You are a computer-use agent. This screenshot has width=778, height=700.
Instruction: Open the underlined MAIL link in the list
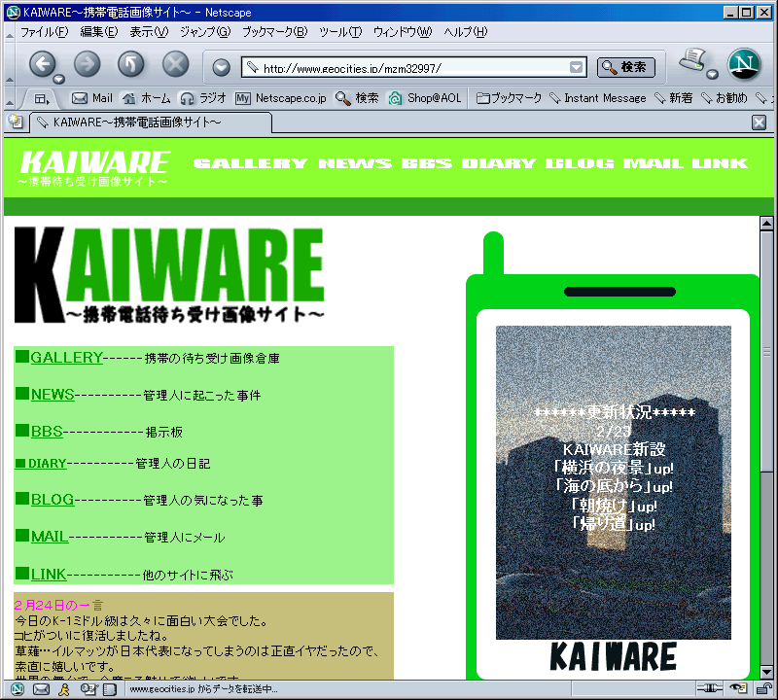pos(50,537)
